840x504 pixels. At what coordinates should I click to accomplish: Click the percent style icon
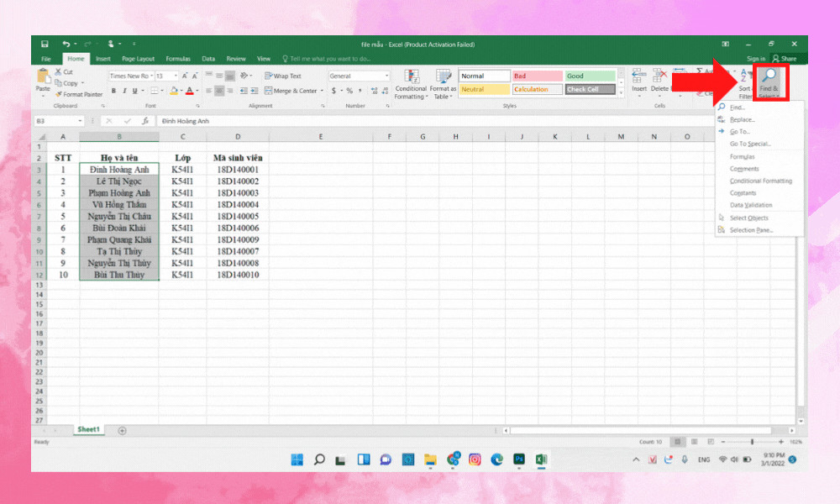349,91
